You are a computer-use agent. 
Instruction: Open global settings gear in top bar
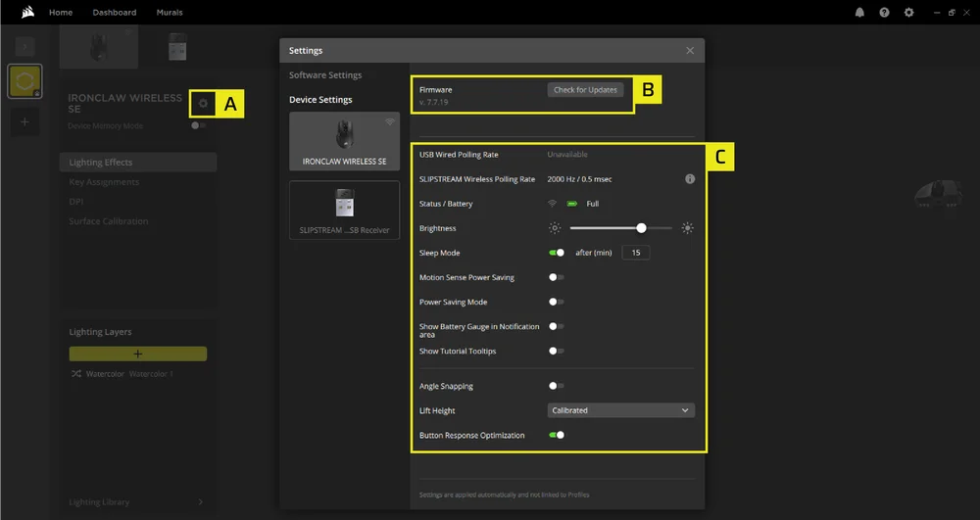point(908,13)
